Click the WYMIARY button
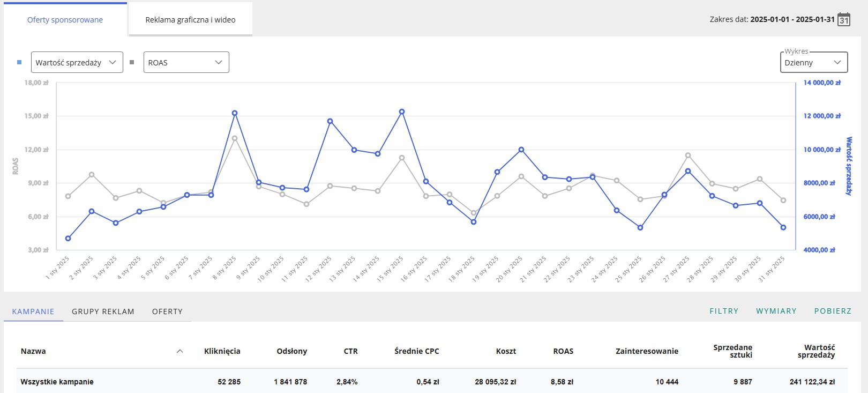The width and height of the screenshot is (868, 393). [776, 311]
